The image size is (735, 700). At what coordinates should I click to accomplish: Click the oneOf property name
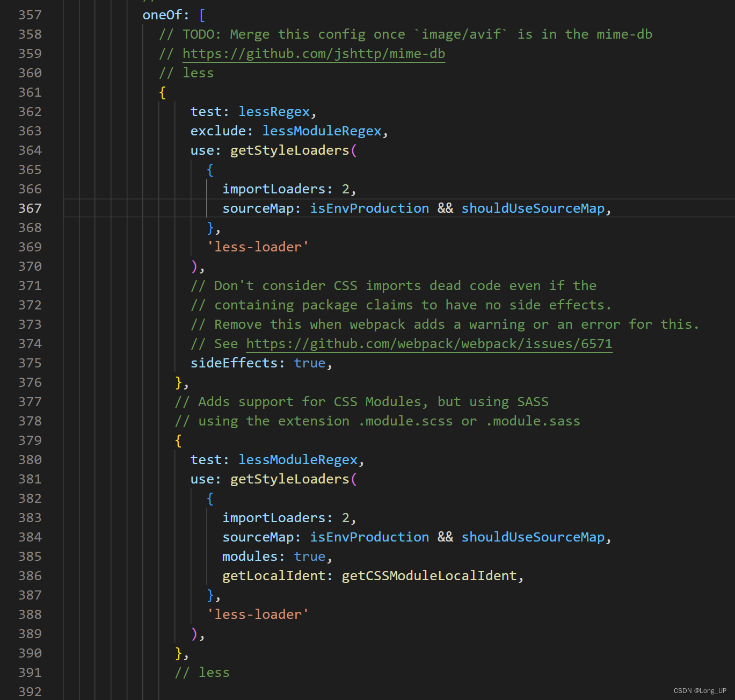(x=162, y=15)
